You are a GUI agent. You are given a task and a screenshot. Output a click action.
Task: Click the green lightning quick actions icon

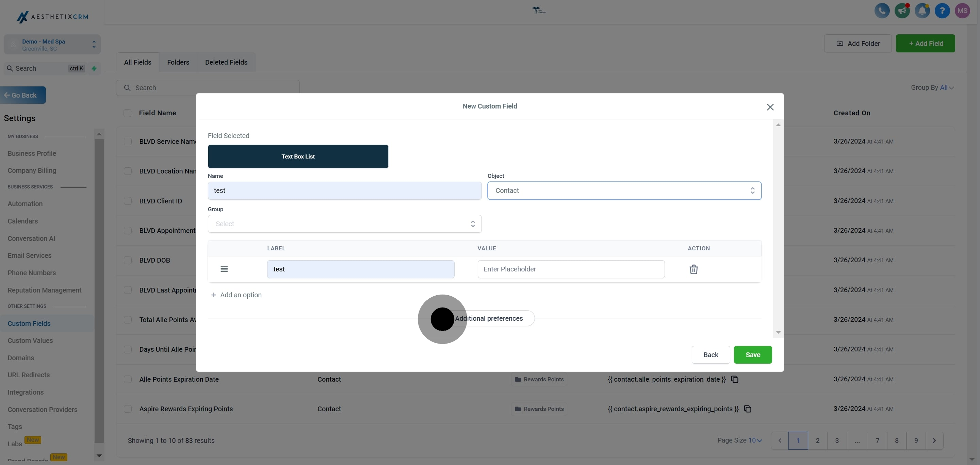[x=94, y=68]
